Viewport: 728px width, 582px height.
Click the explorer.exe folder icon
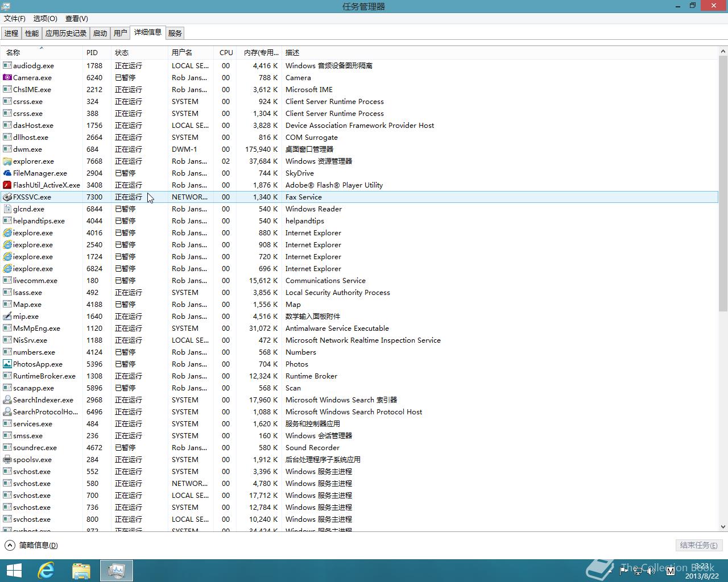pos(7,161)
